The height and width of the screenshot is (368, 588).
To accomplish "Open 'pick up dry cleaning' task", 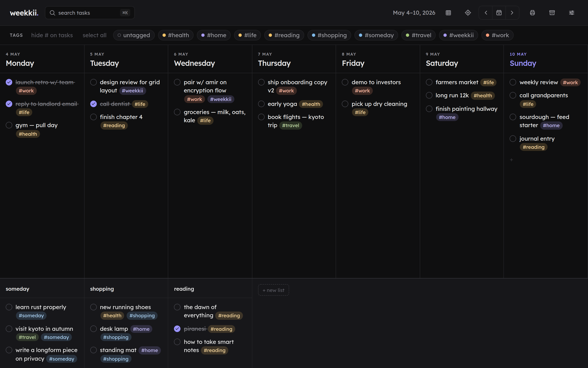I will (x=379, y=104).
